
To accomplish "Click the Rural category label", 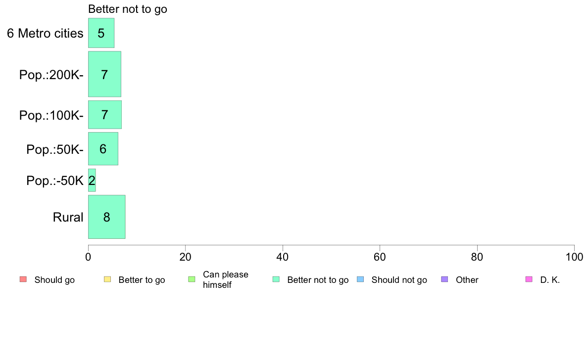I will coord(68,217).
